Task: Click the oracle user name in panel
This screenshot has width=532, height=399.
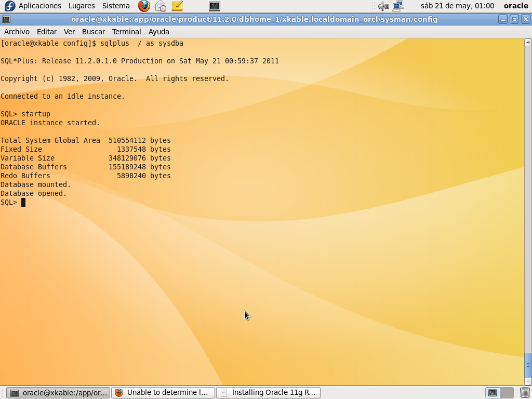Action: pos(516,6)
